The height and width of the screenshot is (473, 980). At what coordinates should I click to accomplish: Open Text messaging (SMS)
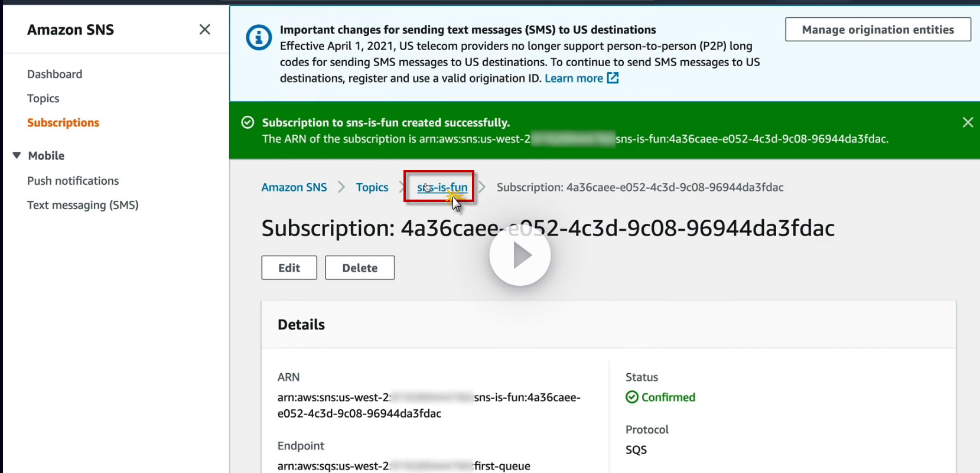[83, 205]
